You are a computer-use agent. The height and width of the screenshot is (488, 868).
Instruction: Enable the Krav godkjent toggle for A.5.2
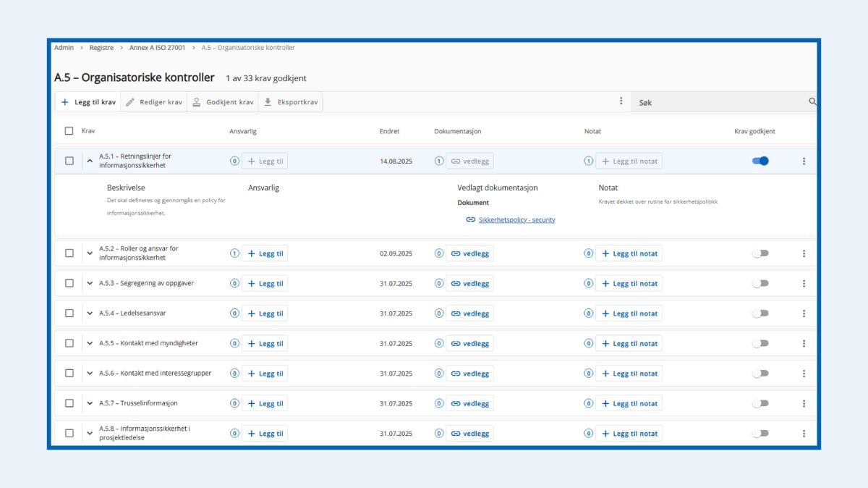point(760,253)
